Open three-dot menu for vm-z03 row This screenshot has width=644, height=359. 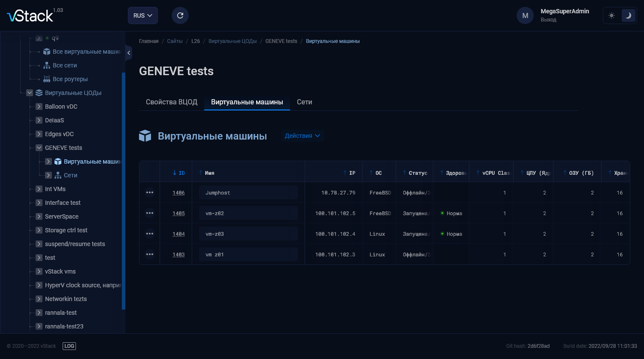[x=150, y=234]
